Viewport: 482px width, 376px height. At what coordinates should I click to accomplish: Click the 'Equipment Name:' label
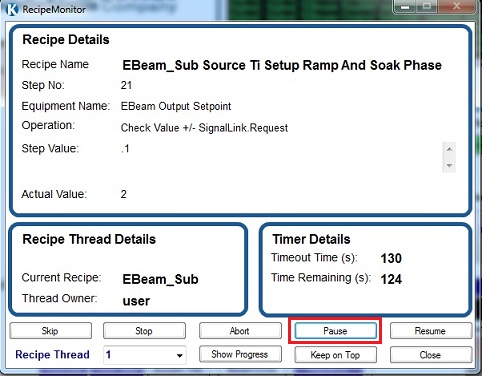pyautogui.click(x=66, y=106)
